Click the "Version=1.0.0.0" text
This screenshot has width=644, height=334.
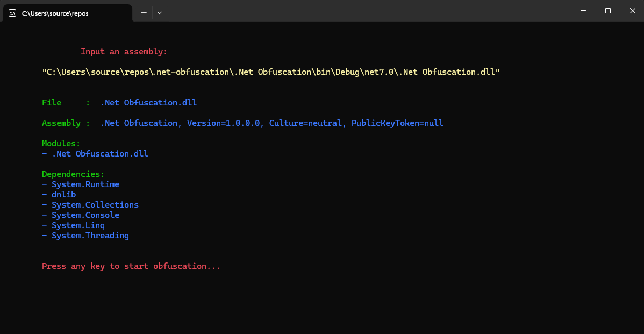click(225, 123)
